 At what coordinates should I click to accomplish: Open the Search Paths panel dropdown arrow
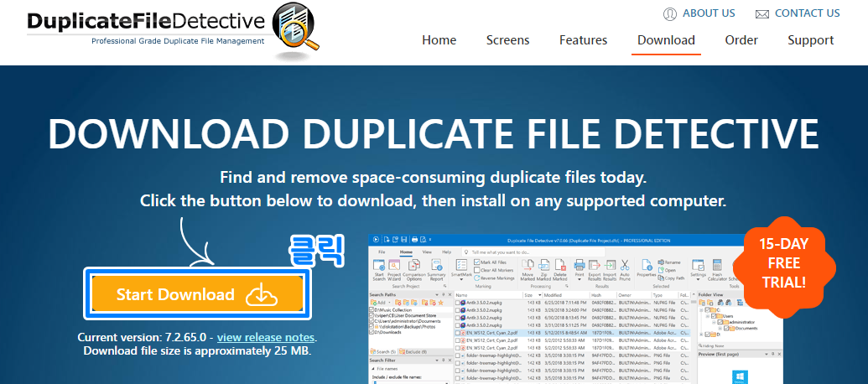coord(437,295)
